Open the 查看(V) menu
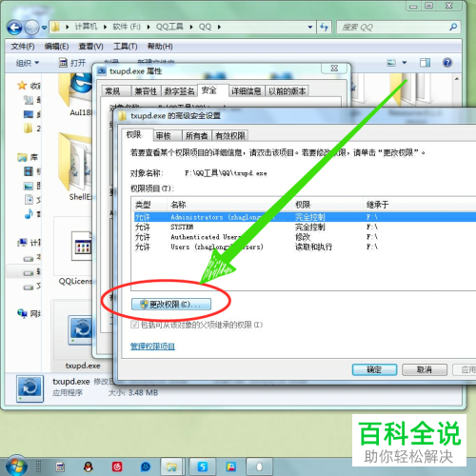The width and height of the screenshot is (476, 476). point(90,47)
